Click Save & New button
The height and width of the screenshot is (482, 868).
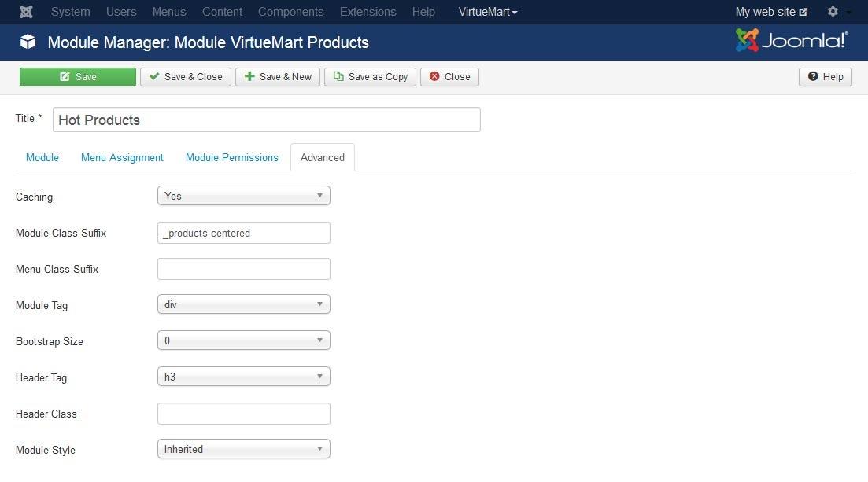coord(278,77)
